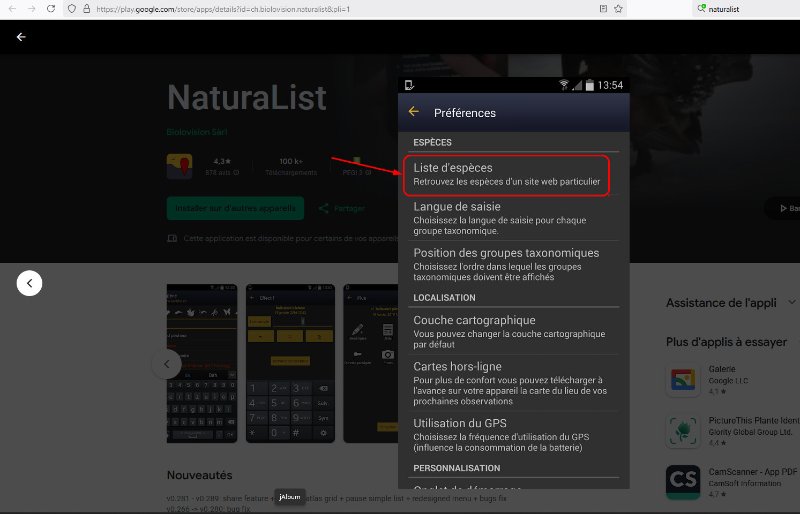This screenshot has width=800, height=514.
Task: Click the PERSONNALISATION section header
Action: click(457, 468)
